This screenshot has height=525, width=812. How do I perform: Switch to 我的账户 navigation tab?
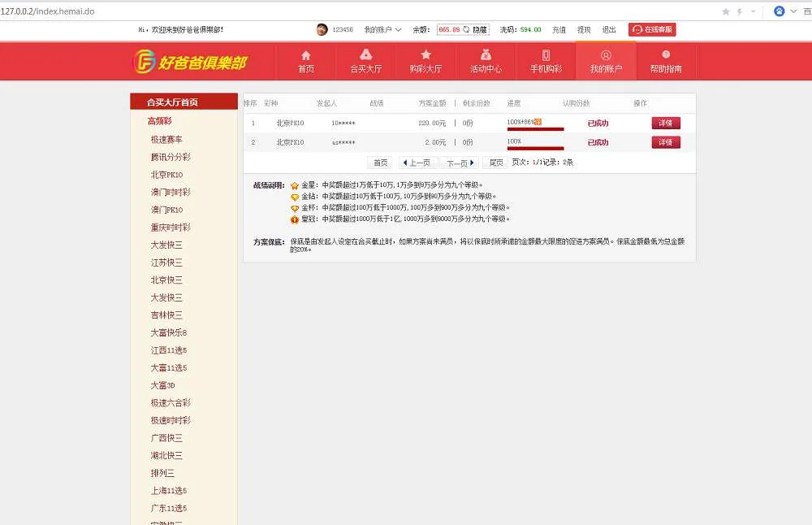(x=606, y=62)
